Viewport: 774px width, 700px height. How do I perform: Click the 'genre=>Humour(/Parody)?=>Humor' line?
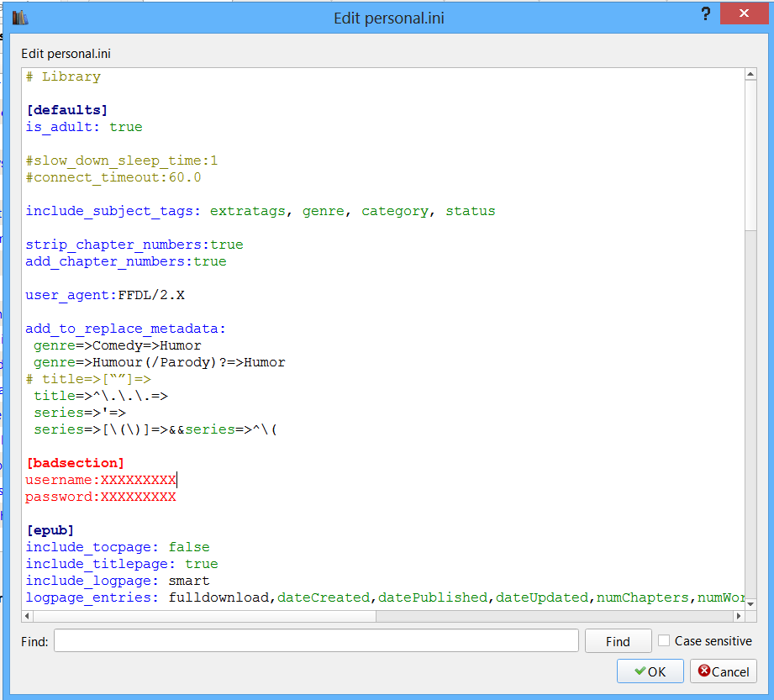point(160,362)
